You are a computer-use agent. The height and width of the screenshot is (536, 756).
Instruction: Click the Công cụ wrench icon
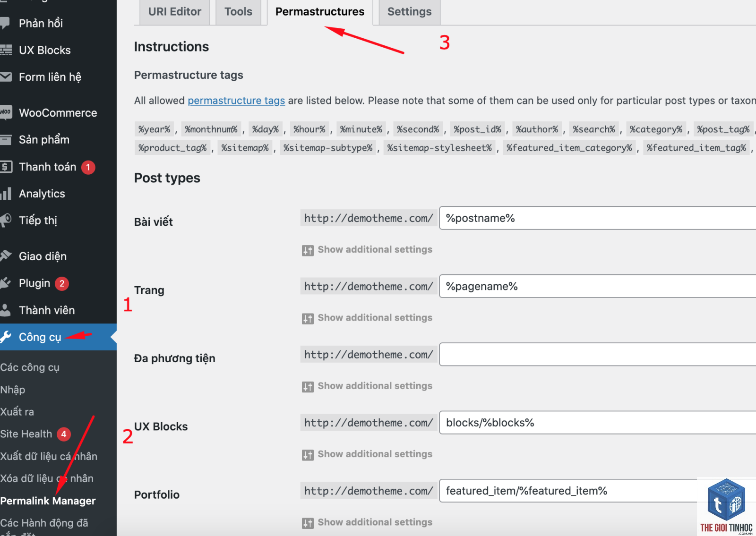click(x=6, y=337)
